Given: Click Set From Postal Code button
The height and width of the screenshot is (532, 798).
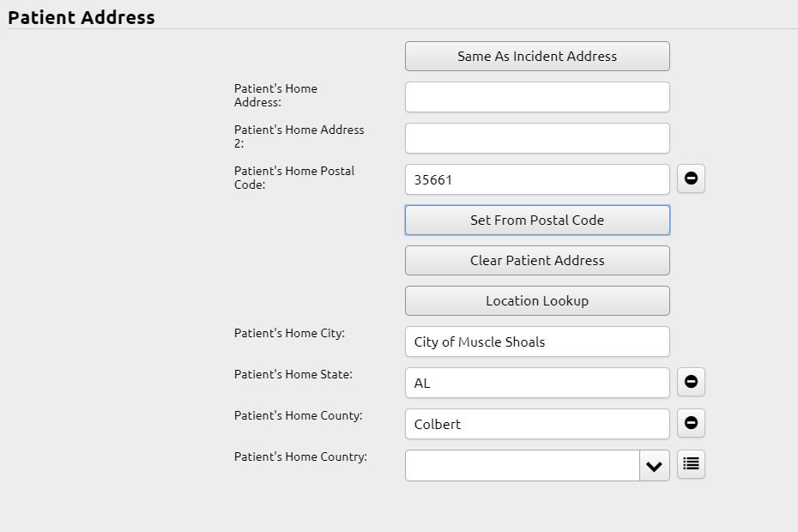Looking at the screenshot, I should coord(537,220).
